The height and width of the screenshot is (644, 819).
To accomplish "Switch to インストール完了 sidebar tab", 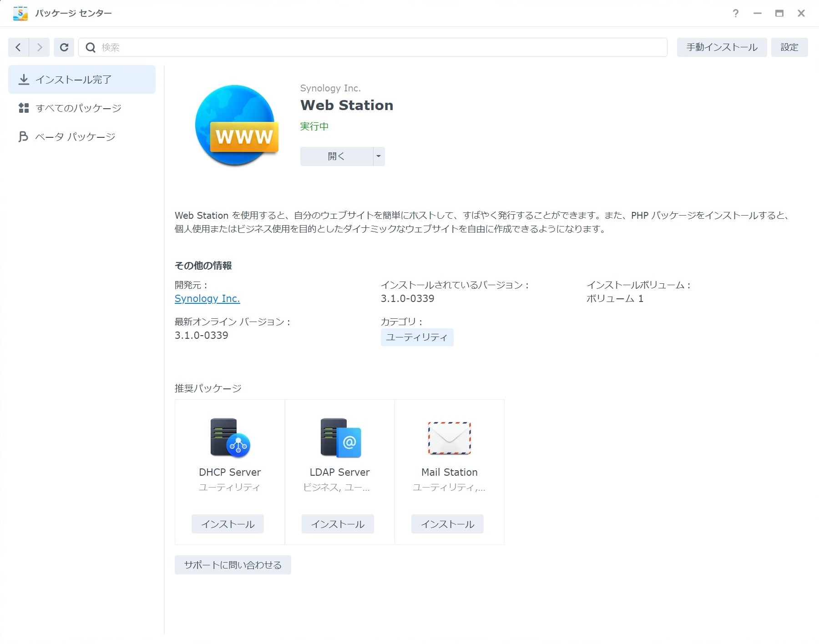I will coord(82,80).
